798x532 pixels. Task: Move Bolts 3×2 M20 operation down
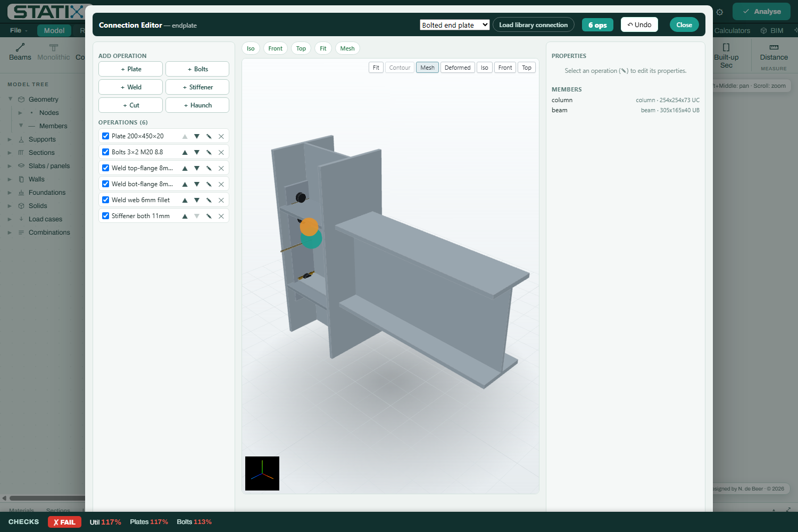pyautogui.click(x=197, y=152)
